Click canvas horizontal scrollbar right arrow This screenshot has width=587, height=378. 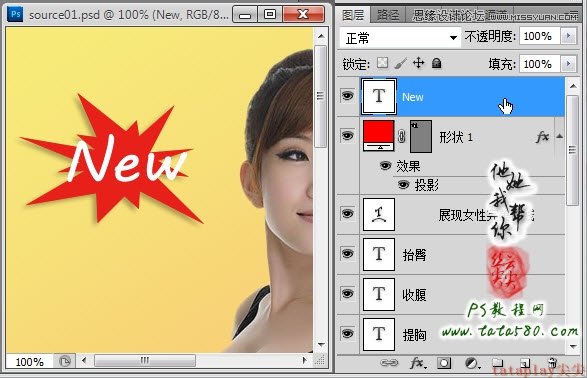tap(305, 361)
